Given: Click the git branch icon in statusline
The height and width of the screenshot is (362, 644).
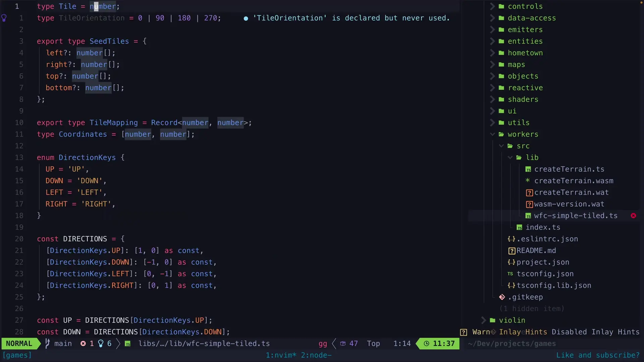Looking at the screenshot, I should pyautogui.click(x=47, y=344).
